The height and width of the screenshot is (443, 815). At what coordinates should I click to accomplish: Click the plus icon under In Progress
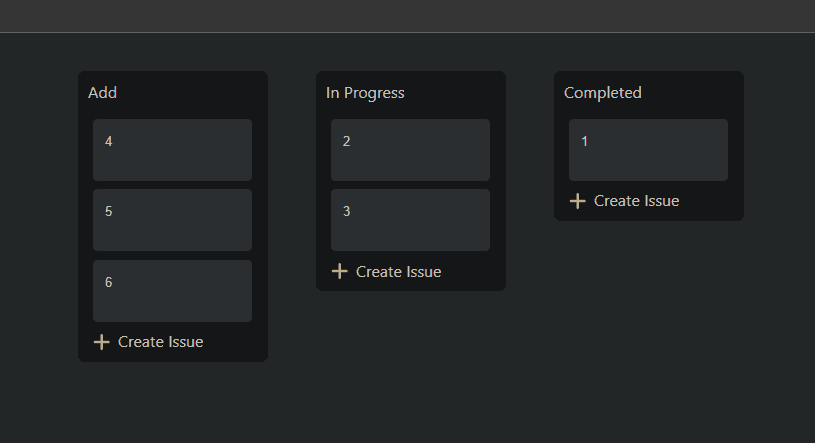pos(339,271)
